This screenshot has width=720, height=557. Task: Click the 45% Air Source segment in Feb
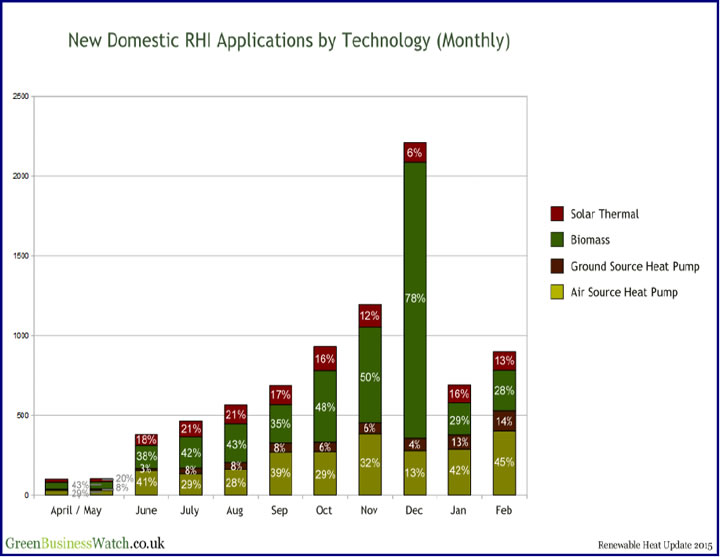coord(504,462)
